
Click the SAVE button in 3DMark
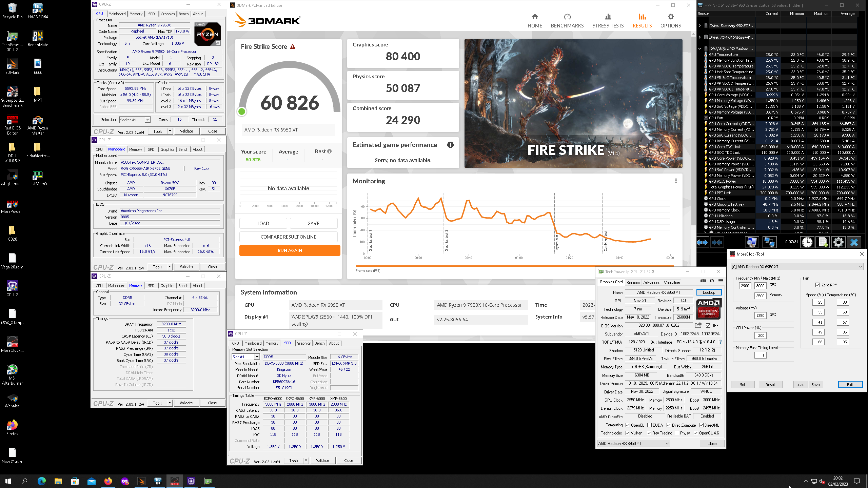(314, 223)
